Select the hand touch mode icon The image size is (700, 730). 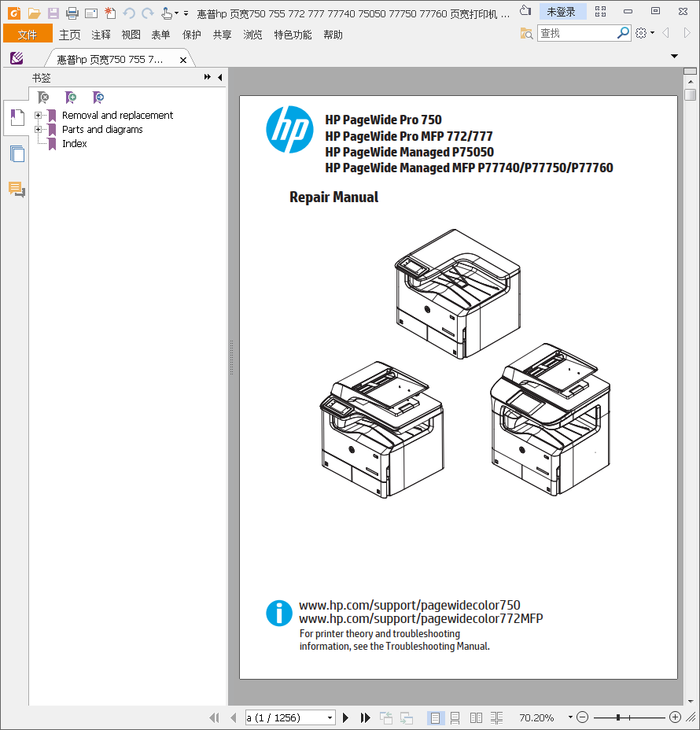pos(166,13)
